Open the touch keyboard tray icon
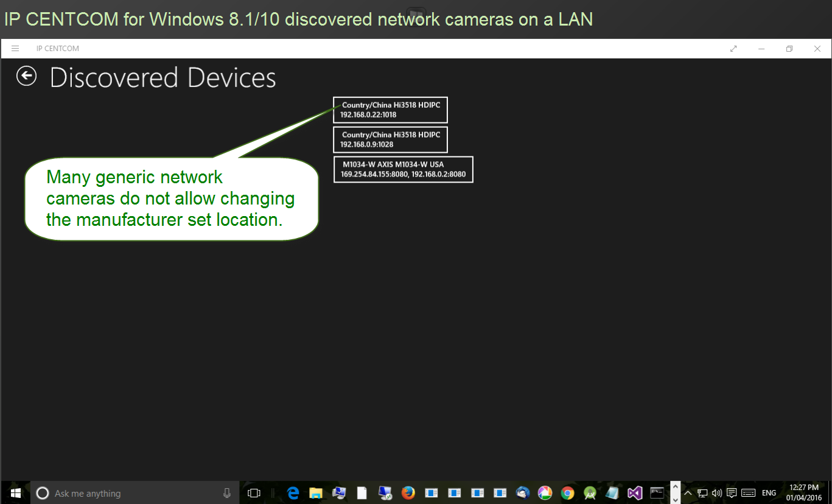Screen dimensions: 832x504 coord(749,493)
